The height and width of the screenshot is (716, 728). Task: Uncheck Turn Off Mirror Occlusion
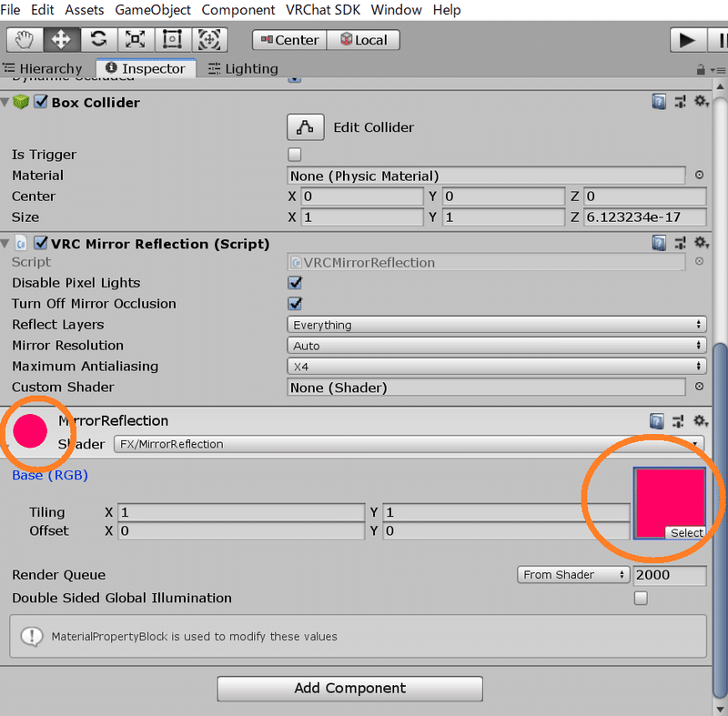[295, 304]
